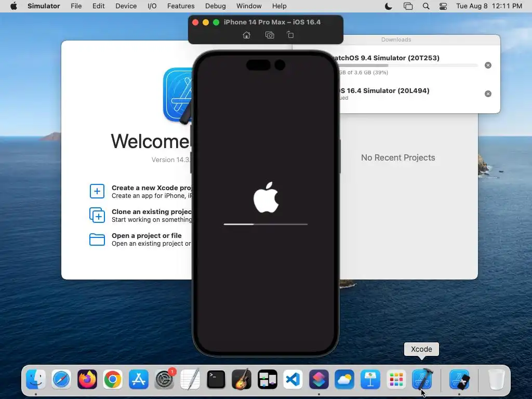Cancel the watchOS 9.4 Simulator download
532x399 pixels.
[x=488, y=65]
